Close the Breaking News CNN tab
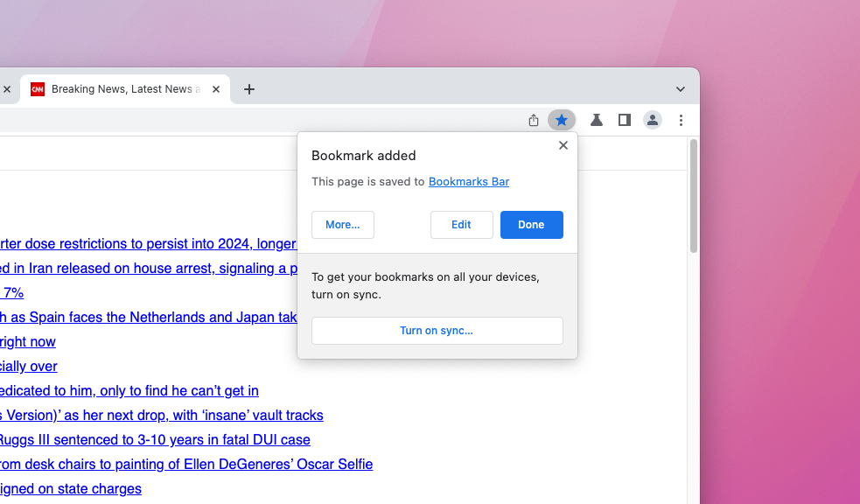This screenshot has width=860, height=504. (x=216, y=89)
